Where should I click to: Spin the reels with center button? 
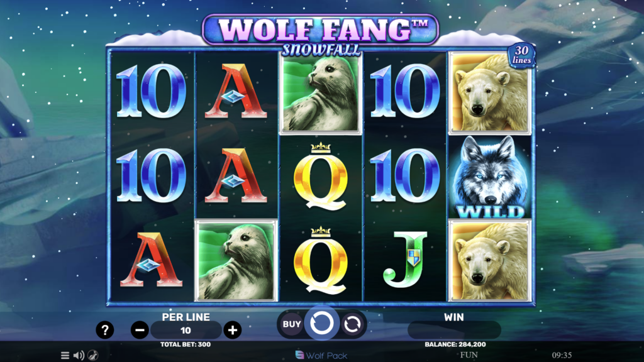point(322,324)
